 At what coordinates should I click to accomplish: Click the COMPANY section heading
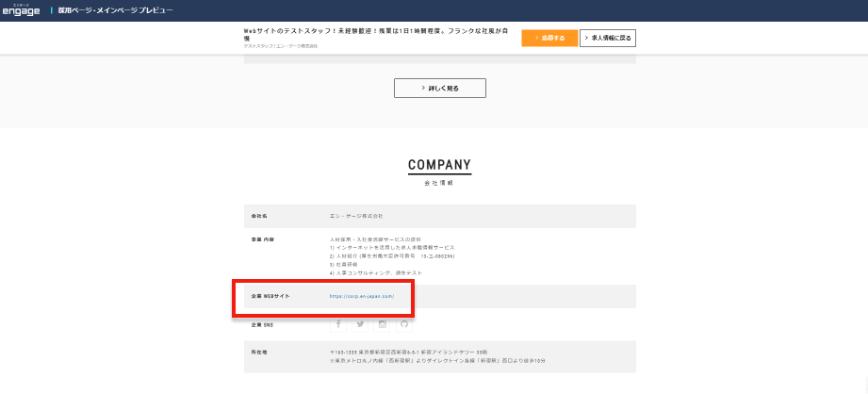(439, 165)
